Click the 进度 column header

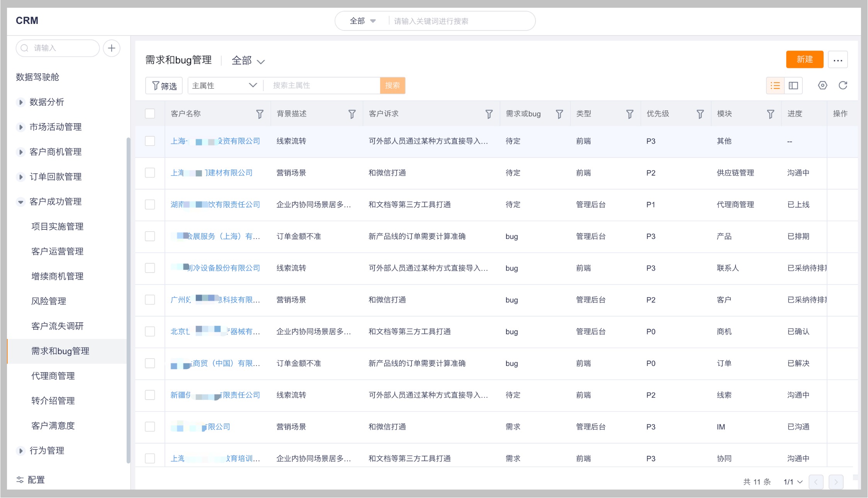795,114
